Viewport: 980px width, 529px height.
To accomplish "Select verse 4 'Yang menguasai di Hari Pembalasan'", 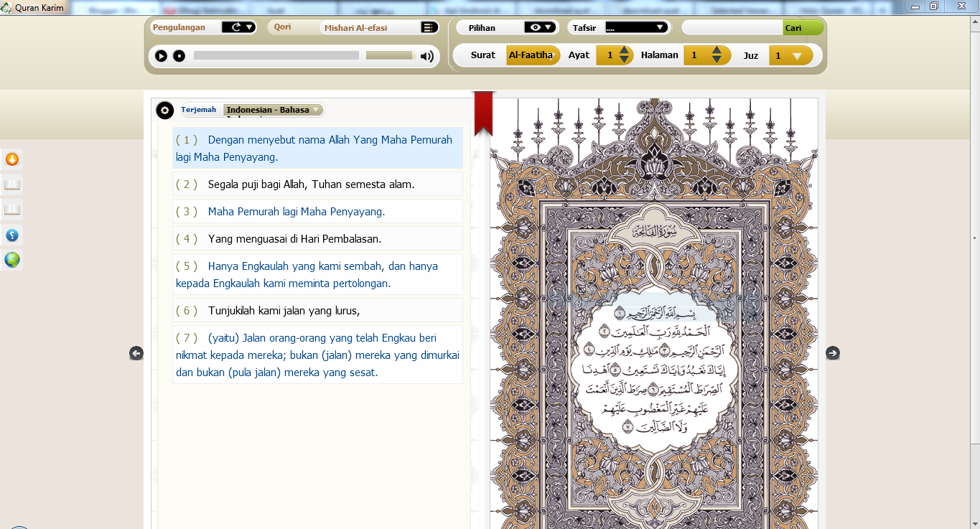I will pyautogui.click(x=317, y=239).
